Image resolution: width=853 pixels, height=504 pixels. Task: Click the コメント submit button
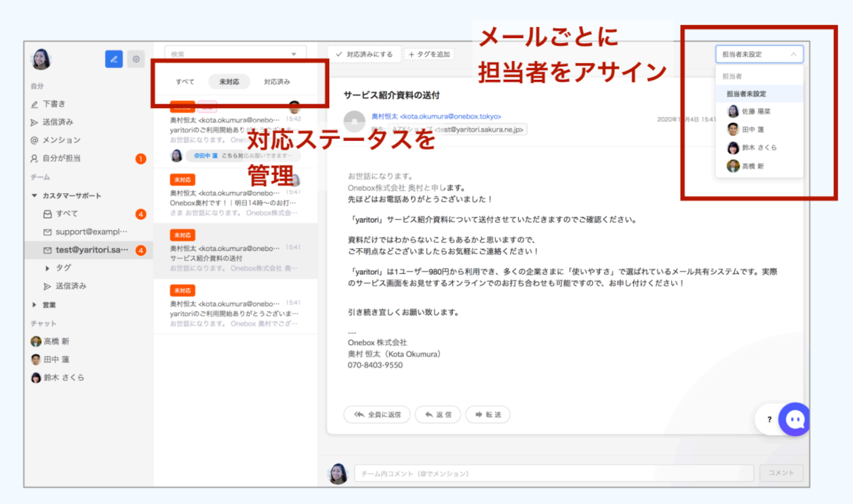click(781, 473)
